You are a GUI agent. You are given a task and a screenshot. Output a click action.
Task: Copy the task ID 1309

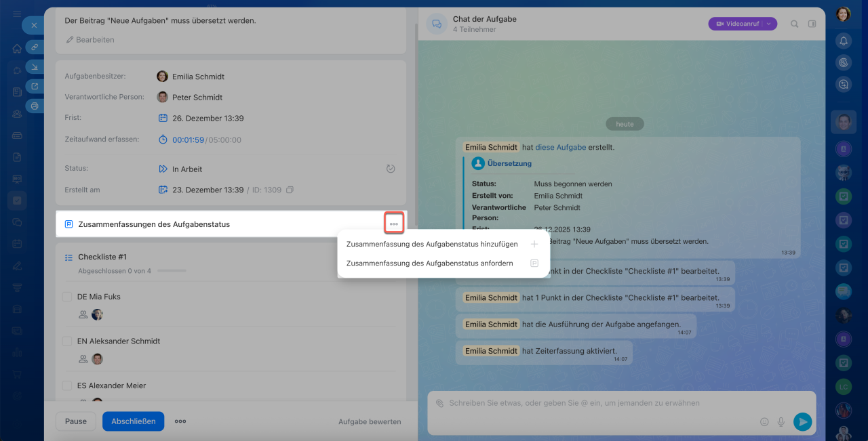290,190
